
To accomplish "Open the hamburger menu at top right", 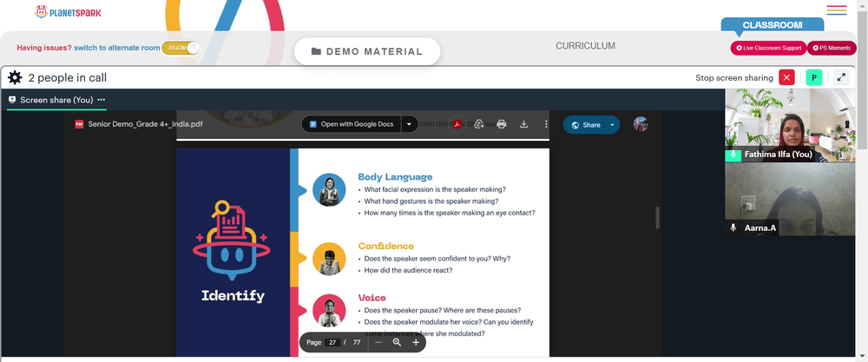I will point(837,10).
